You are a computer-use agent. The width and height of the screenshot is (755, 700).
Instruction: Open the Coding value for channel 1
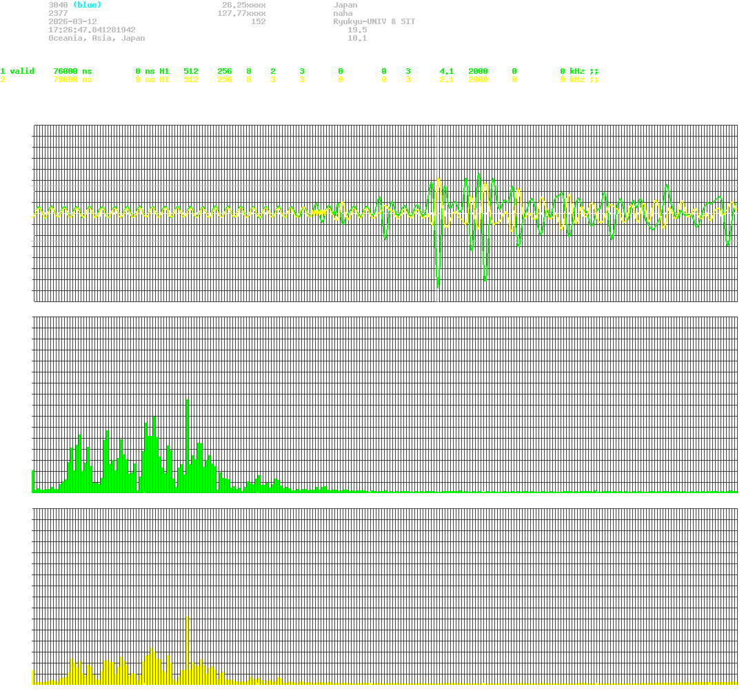[407, 71]
